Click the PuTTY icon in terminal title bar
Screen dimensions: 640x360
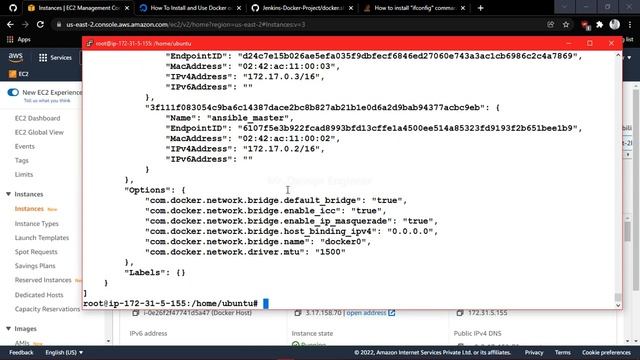tap(89, 43)
